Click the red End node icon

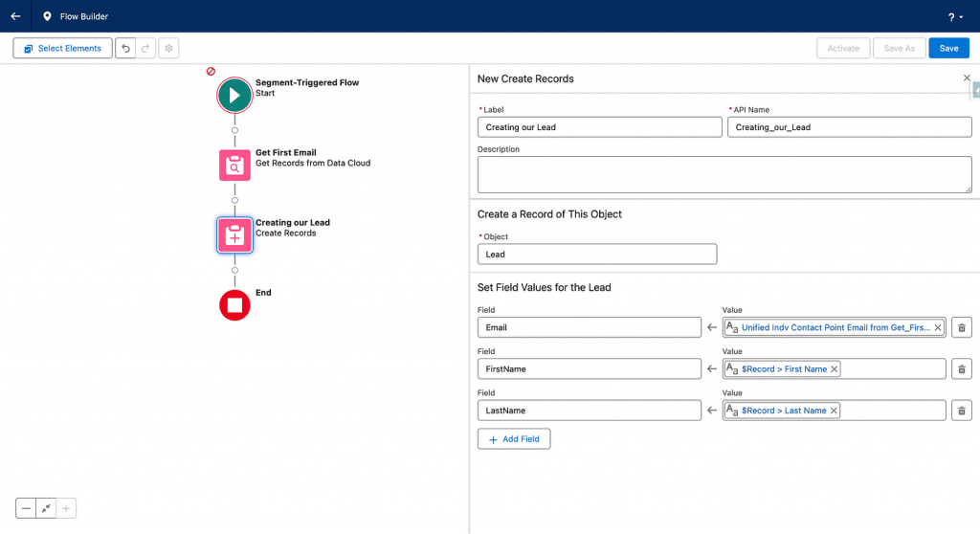point(234,305)
